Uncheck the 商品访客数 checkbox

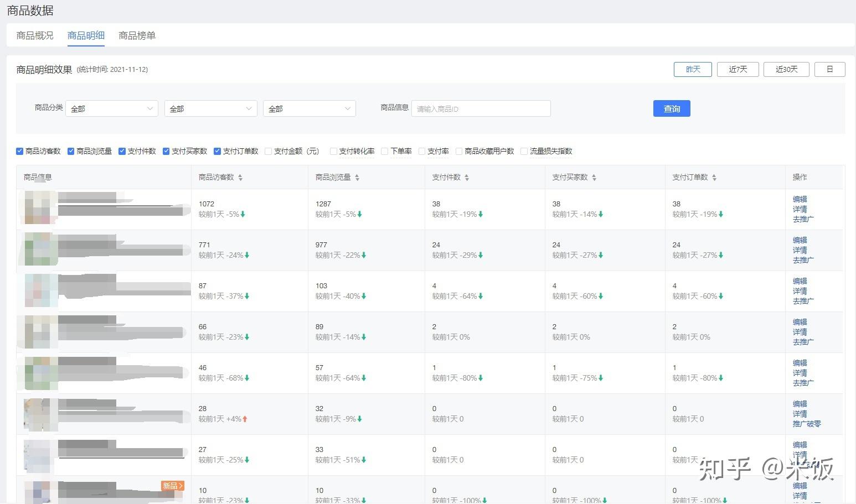[20, 151]
